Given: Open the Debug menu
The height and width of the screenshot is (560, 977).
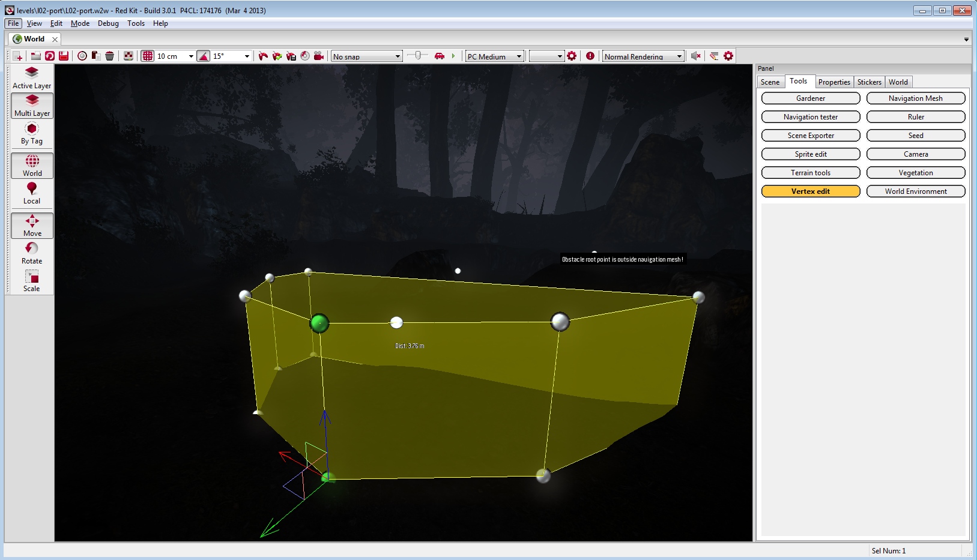Looking at the screenshot, I should click(108, 23).
